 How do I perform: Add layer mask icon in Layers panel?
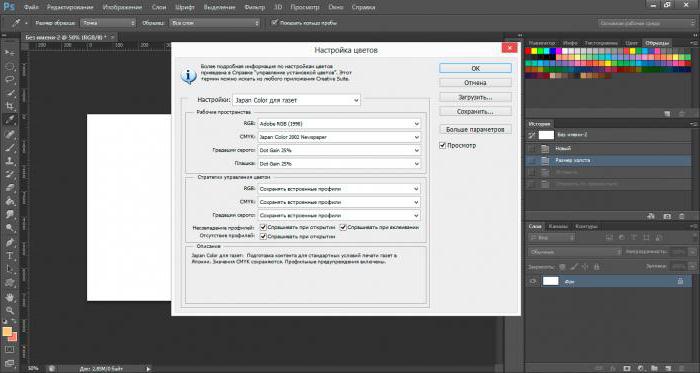coord(627,369)
